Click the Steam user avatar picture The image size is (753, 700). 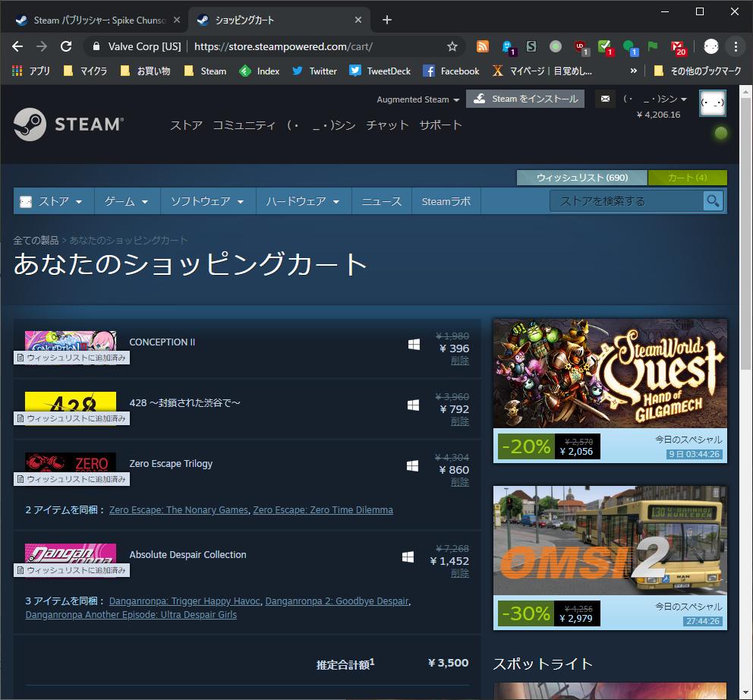[x=713, y=102]
